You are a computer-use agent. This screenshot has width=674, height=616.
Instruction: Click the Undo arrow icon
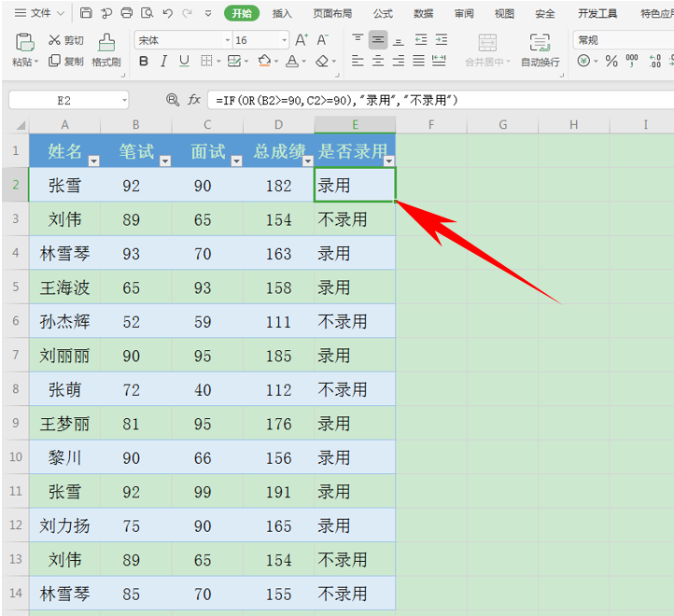pos(168,13)
